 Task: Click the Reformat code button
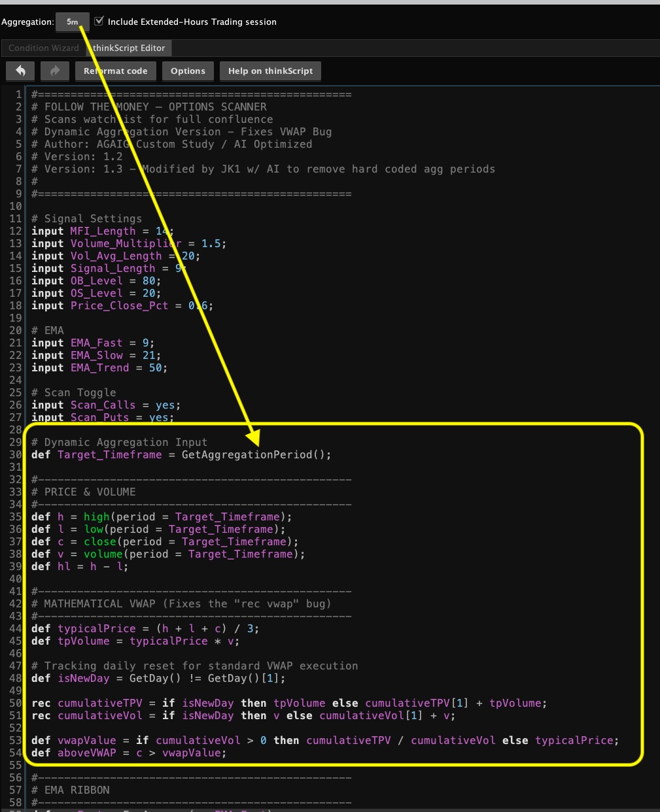click(116, 71)
